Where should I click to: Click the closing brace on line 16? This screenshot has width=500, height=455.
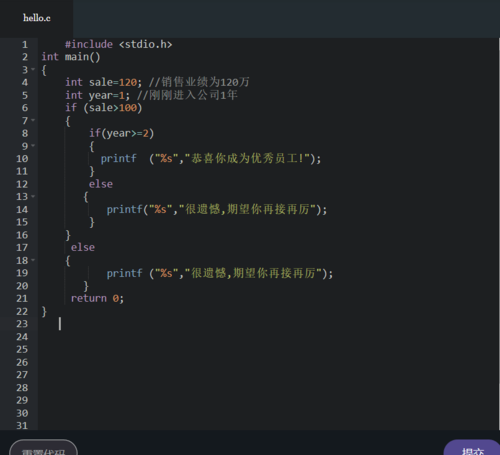coord(68,235)
